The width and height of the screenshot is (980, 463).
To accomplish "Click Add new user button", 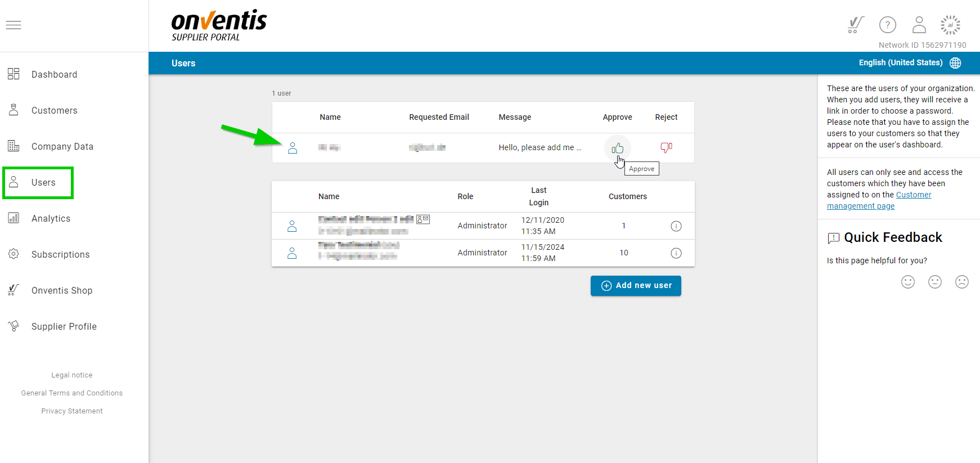I will [636, 286].
